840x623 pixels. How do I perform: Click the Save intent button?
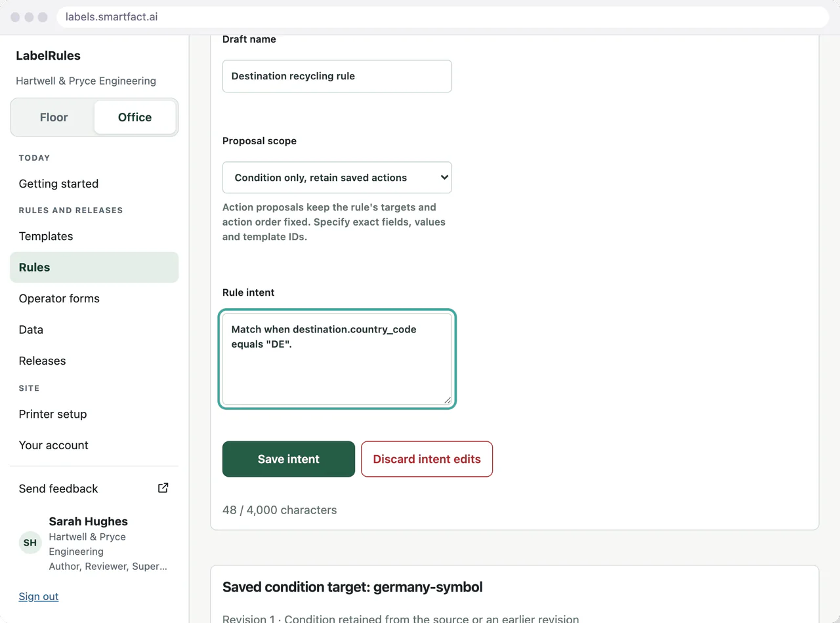(x=289, y=459)
